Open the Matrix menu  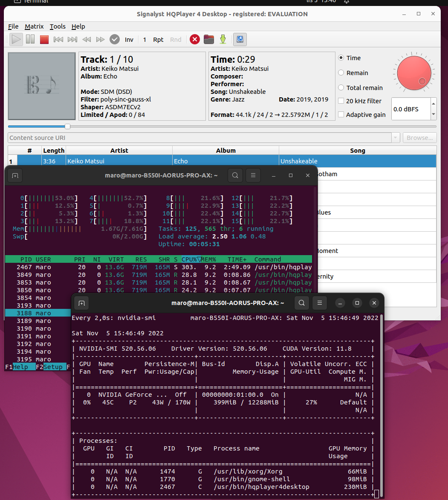(x=34, y=26)
